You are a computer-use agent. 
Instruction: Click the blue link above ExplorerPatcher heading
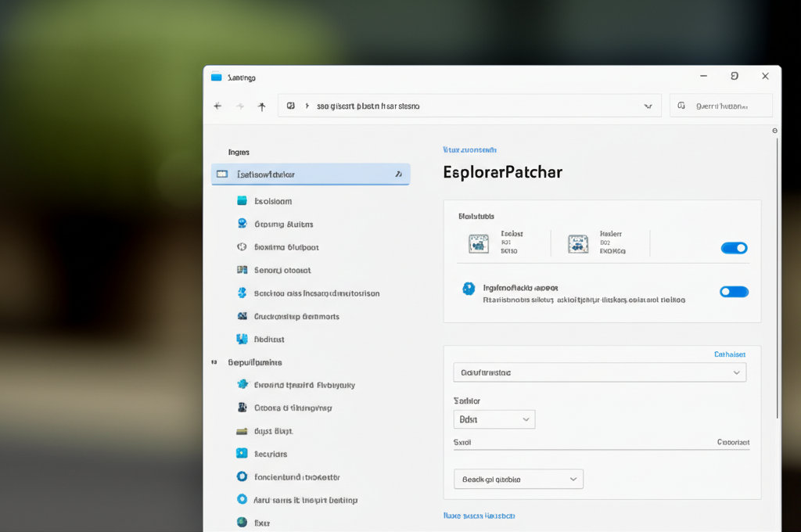pos(469,149)
